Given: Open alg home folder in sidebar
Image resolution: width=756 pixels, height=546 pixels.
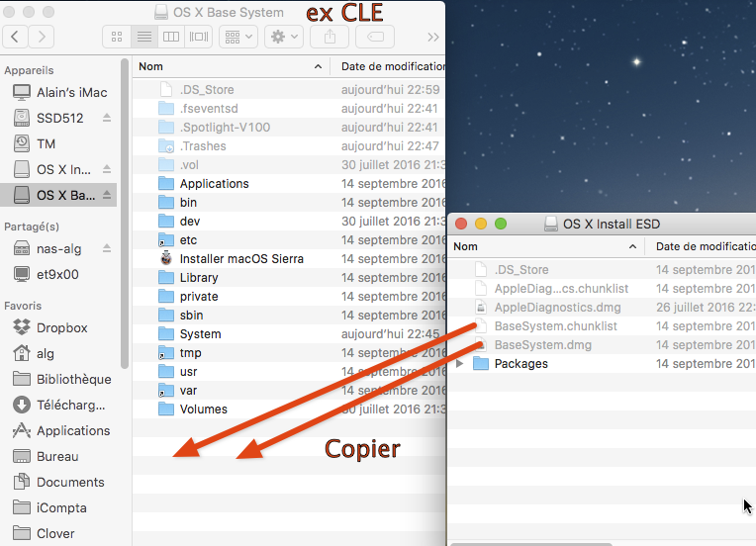Looking at the screenshot, I should pos(60,353).
